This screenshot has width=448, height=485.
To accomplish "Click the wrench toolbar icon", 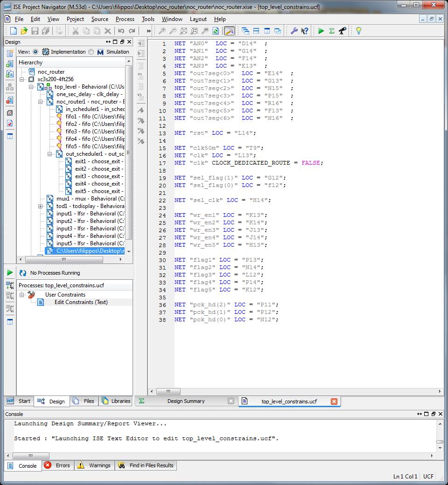I will tap(294, 31).
